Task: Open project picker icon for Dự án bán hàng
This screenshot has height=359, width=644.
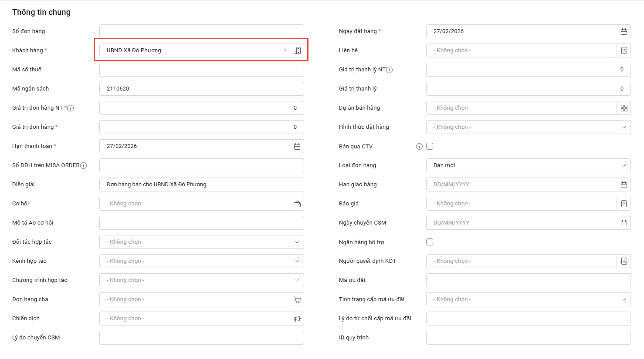Action: (624, 108)
